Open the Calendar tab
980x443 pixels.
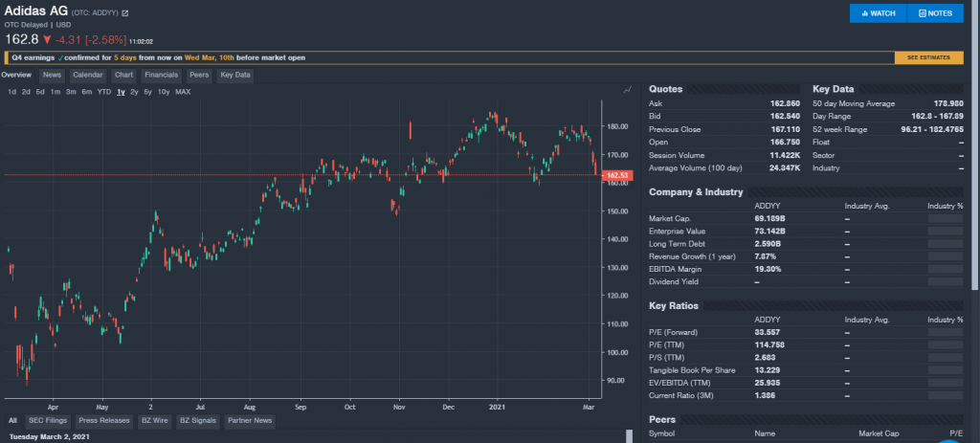tap(87, 75)
